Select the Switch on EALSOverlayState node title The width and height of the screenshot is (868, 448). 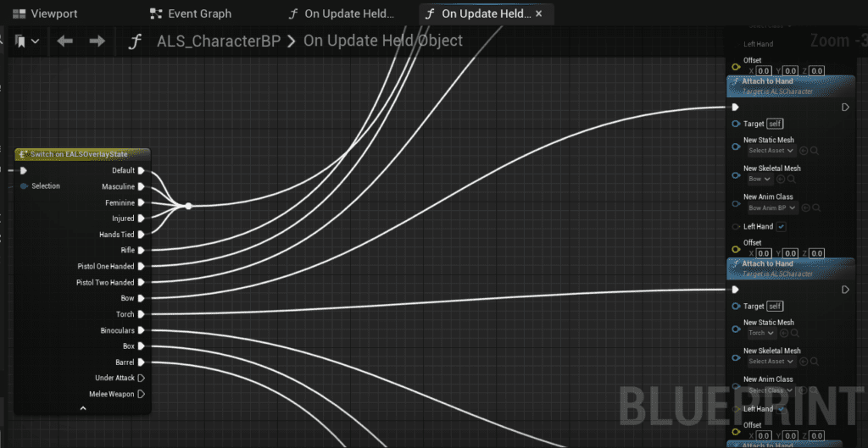coord(82,154)
